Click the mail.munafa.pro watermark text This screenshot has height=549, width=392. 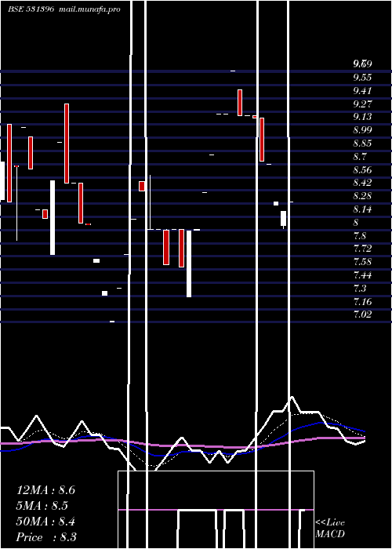pyautogui.click(x=88, y=9)
